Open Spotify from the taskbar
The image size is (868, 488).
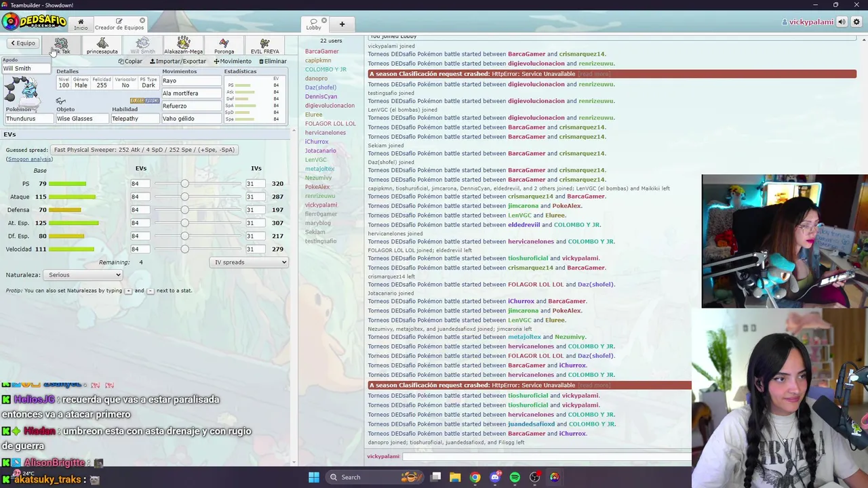[x=515, y=477]
